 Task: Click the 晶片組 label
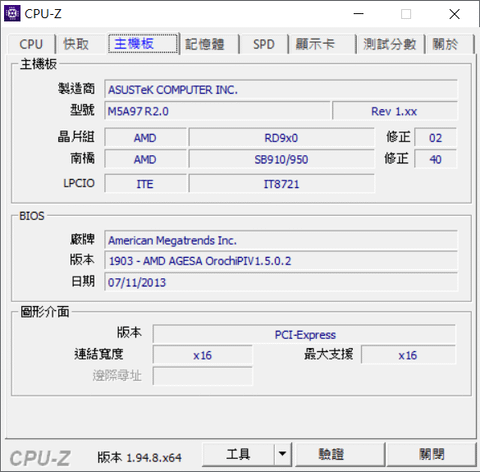77,137
